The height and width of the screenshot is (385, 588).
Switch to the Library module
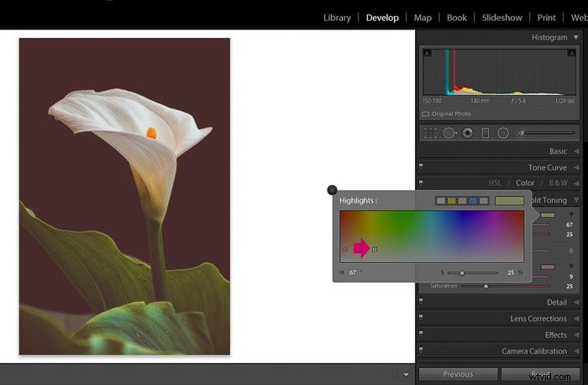coord(337,18)
